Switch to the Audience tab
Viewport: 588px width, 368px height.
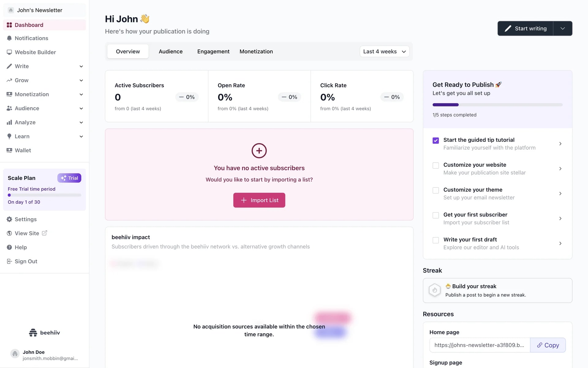point(171,52)
